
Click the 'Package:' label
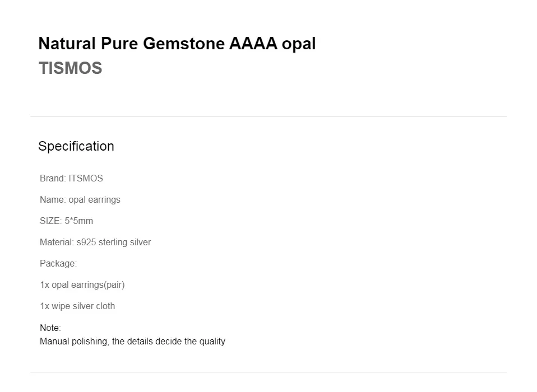(58, 264)
